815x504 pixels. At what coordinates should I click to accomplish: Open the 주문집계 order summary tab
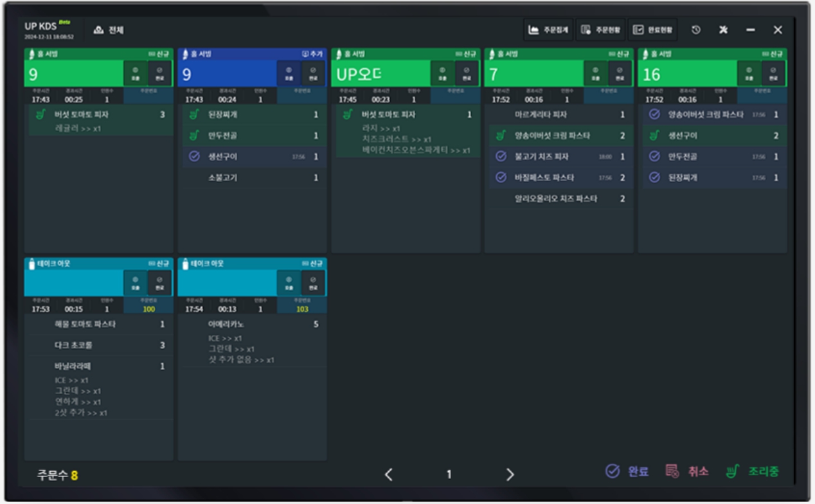[x=548, y=30]
